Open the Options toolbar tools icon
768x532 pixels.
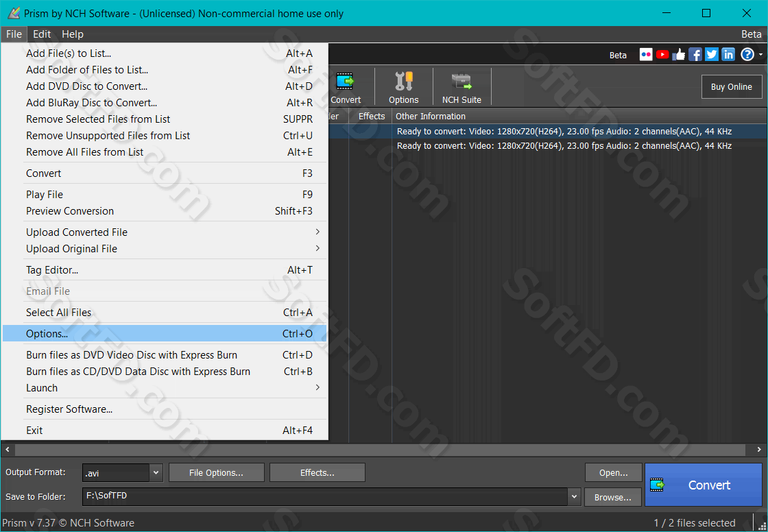[x=404, y=87]
